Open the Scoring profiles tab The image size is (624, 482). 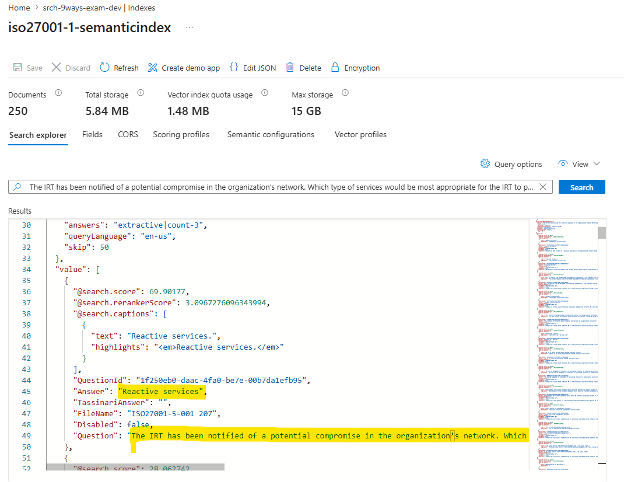(x=181, y=135)
